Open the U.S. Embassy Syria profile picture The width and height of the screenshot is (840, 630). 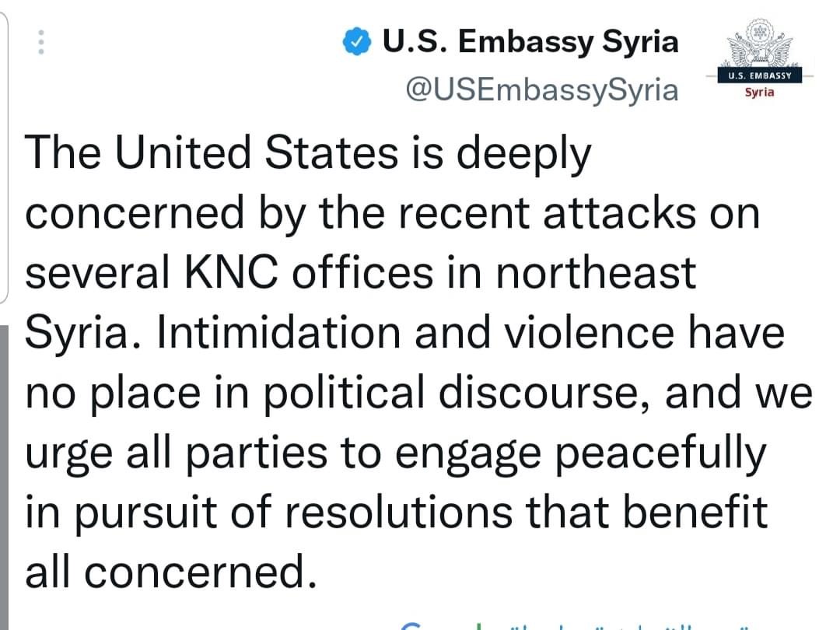point(760,58)
